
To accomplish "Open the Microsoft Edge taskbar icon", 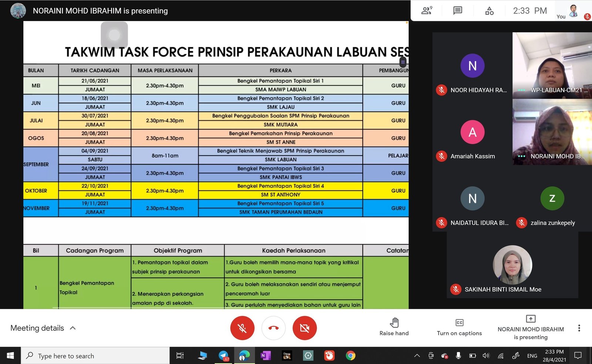I will (x=244, y=356).
